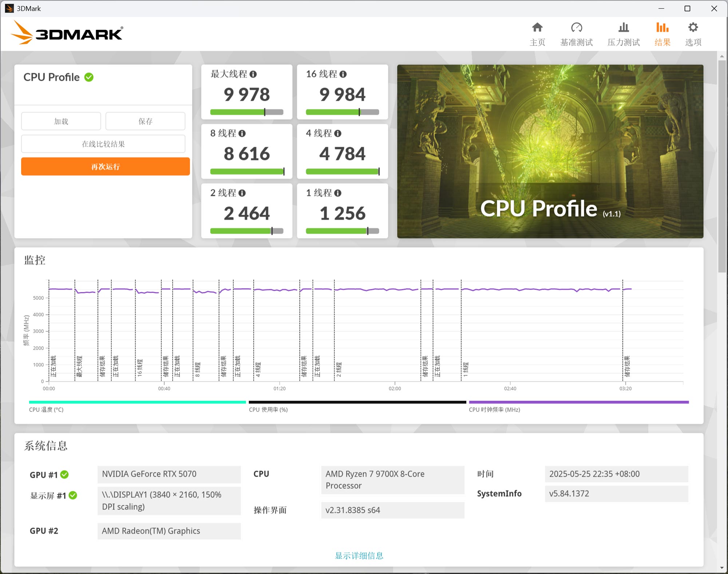
Task: Click the 2 线程 score 2 464
Action: (x=247, y=214)
